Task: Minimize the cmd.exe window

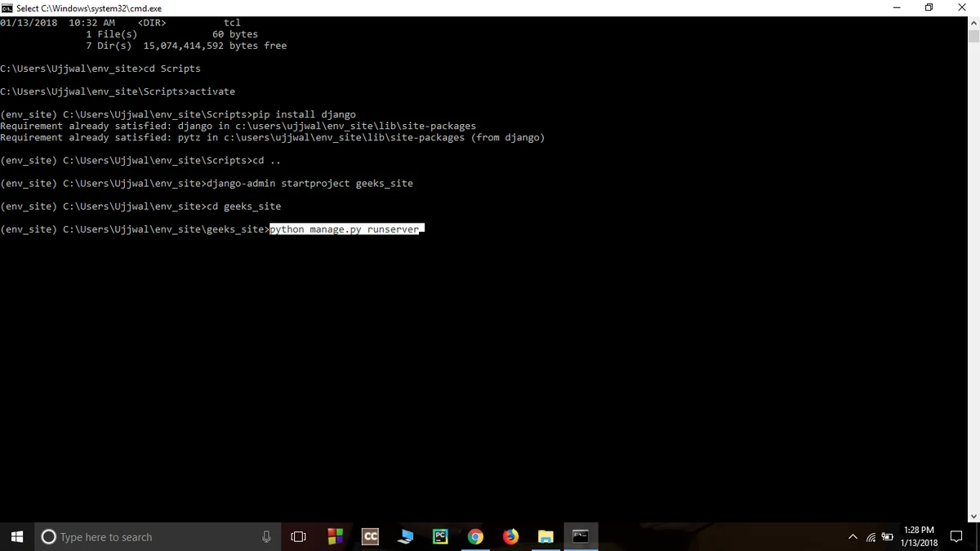Action: click(x=897, y=8)
